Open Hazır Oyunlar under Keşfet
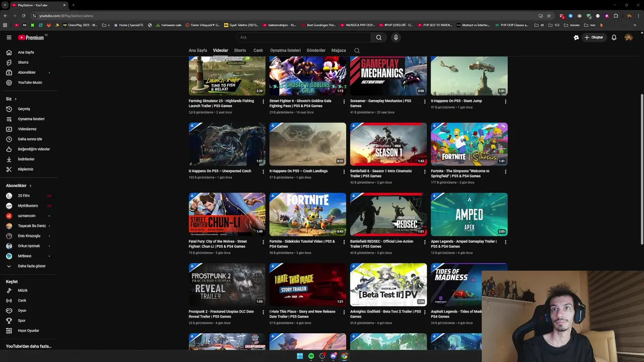Screen dimensions: 644x362 29,330
